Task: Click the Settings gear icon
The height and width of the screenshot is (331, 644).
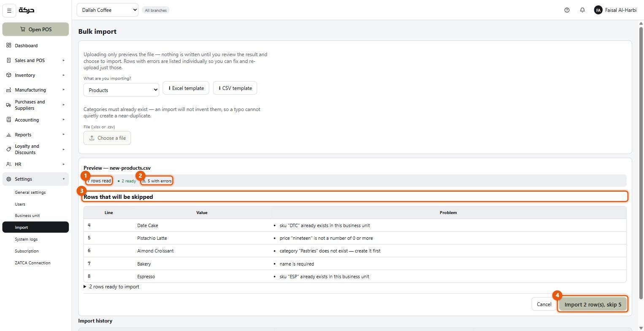Action: 8,179
